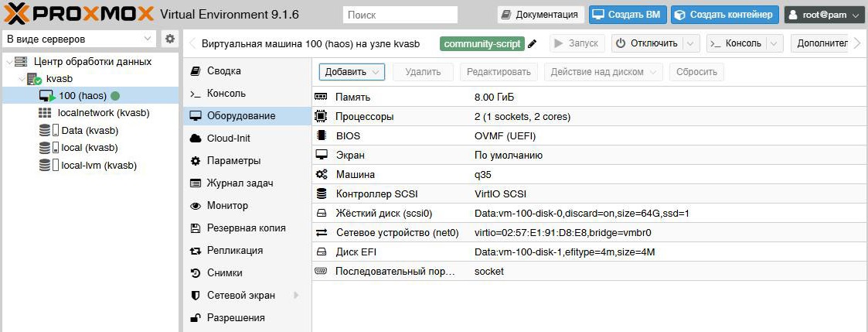Open Снимки snapshots tab
Viewport: 868px width, 332px height.
point(247,272)
